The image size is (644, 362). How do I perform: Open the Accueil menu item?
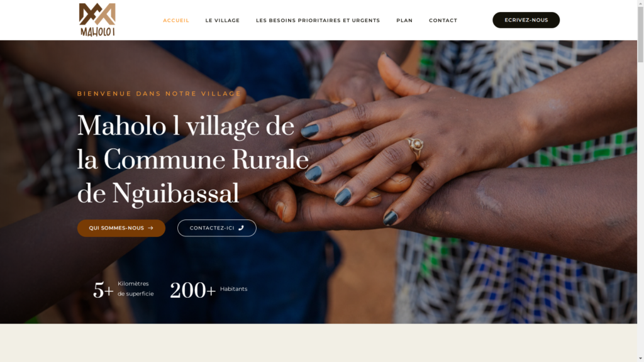(x=176, y=20)
